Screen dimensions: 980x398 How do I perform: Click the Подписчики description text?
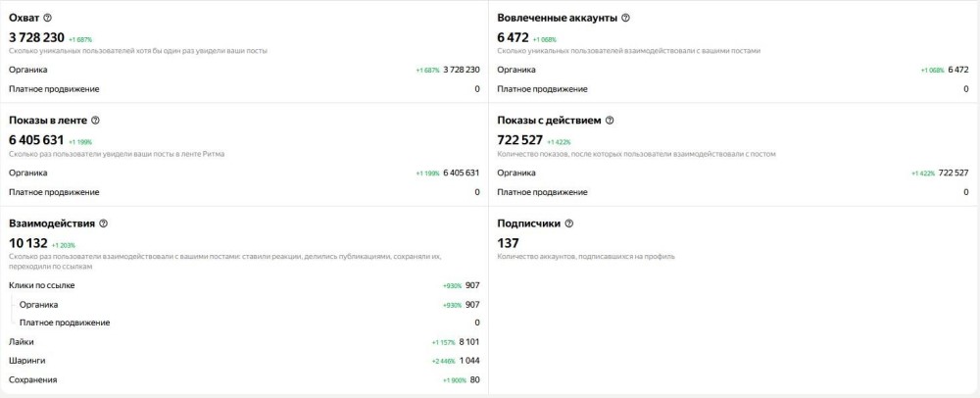(x=586, y=257)
